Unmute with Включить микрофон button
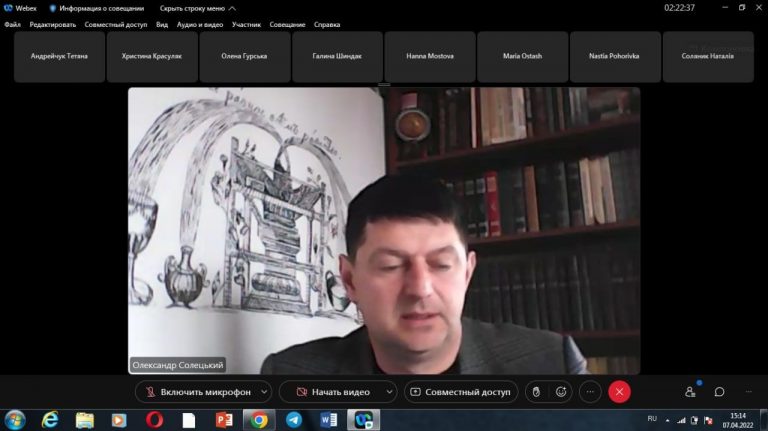Viewport: 768px width, 431px height. coord(198,392)
